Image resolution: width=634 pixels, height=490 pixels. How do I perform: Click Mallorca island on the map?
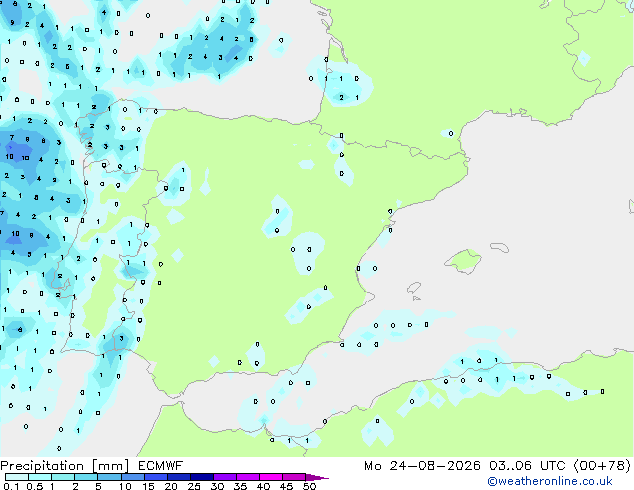(x=464, y=262)
